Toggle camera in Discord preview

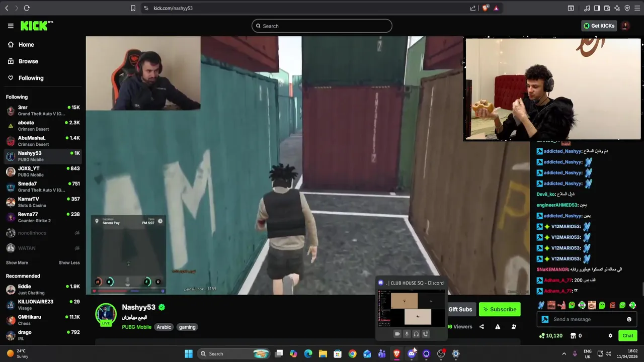[x=397, y=334]
